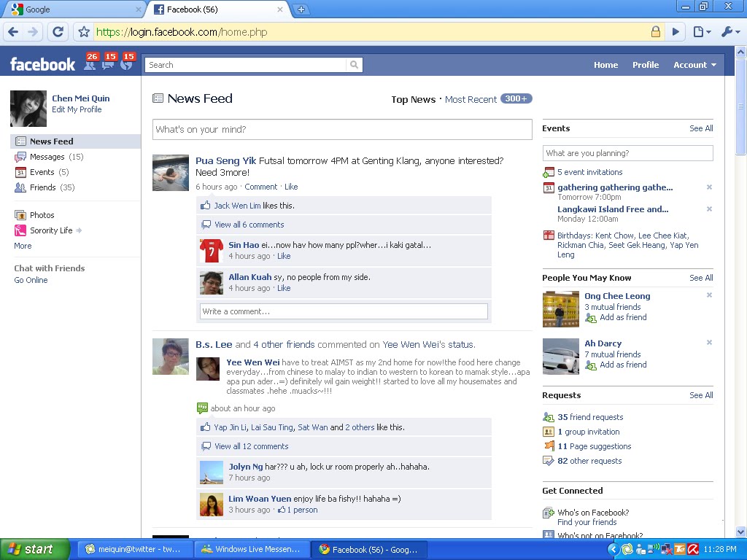
Task: Select the Top News feed view
Action: click(413, 99)
